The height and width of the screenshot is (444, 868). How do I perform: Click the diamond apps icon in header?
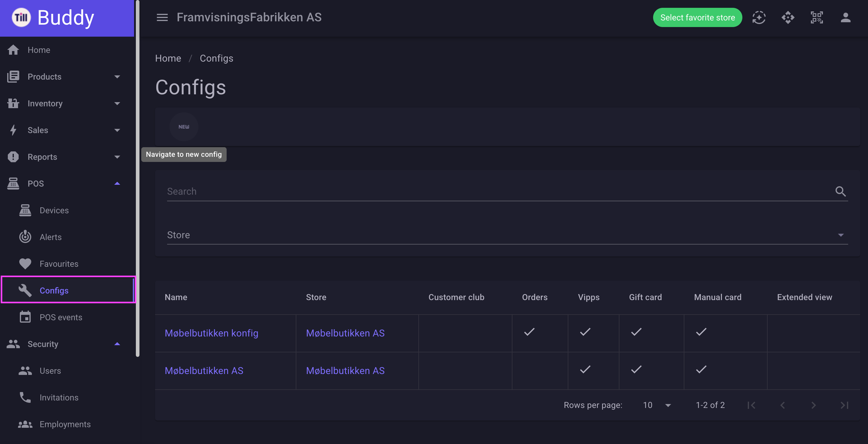pos(788,17)
